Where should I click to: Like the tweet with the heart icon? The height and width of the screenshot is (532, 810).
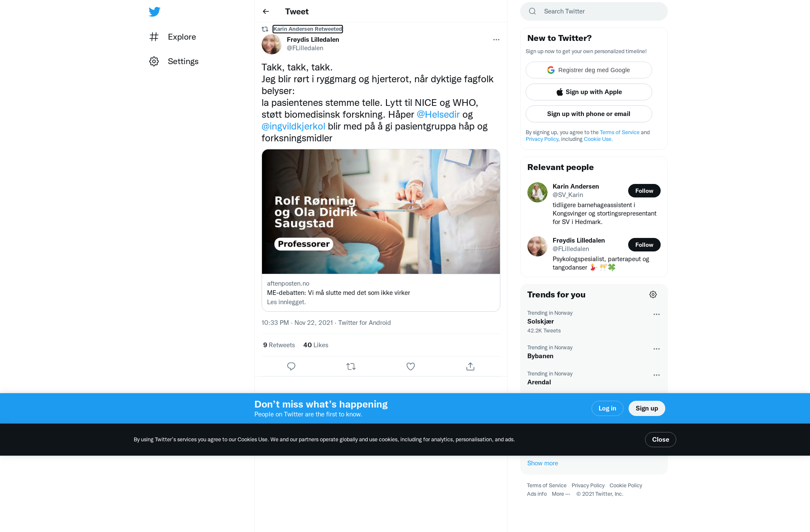pos(410,366)
